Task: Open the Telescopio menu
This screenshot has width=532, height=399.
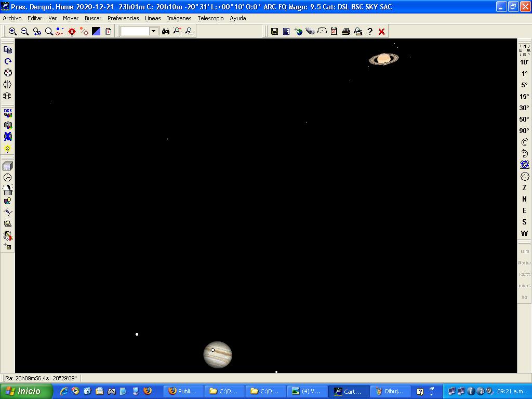Action: click(211, 18)
